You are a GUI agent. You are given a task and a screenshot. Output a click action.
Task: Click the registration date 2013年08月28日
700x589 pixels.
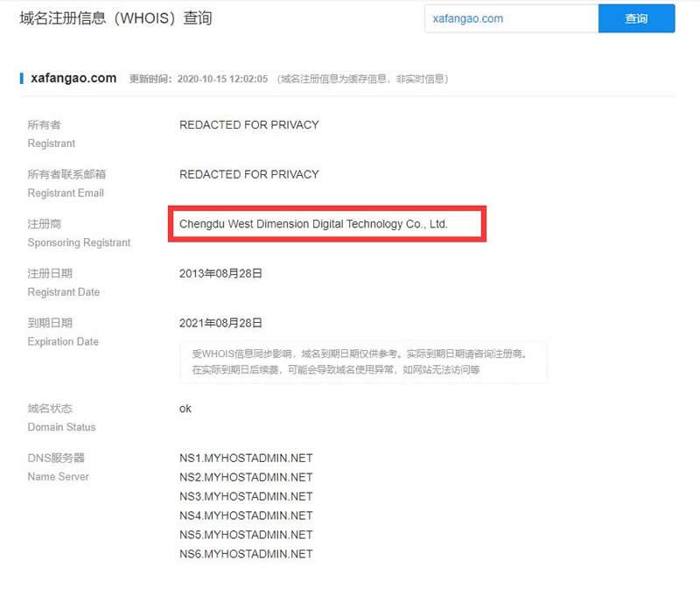click(x=220, y=274)
